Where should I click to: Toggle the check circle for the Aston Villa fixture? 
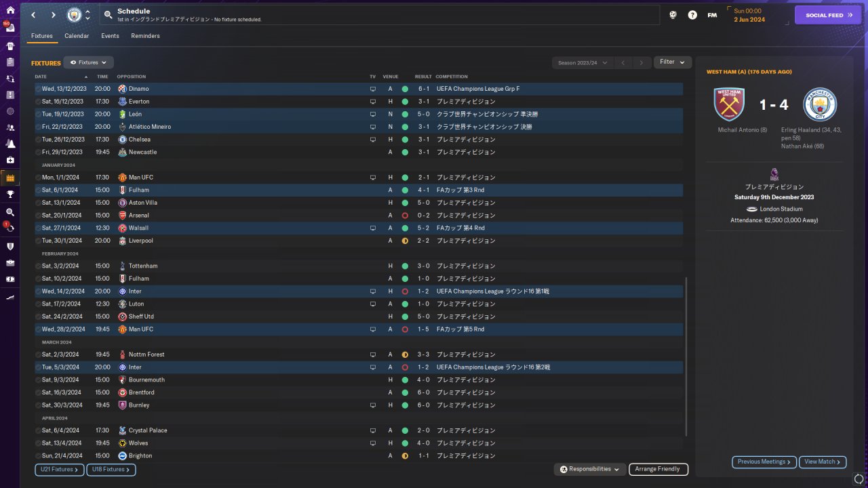[38, 203]
